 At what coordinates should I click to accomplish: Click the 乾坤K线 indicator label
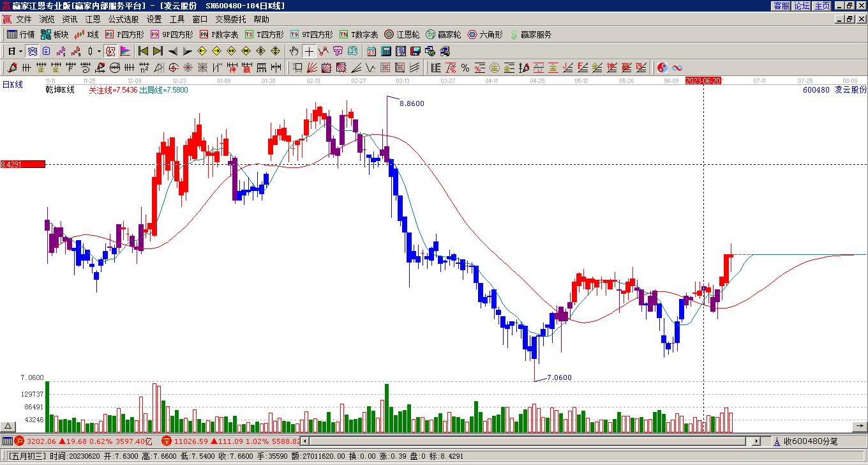click(60, 90)
